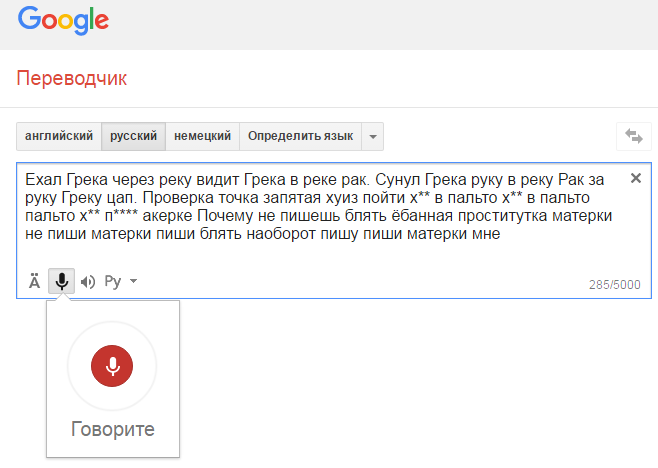Listen to the source text pronunciation
Image resolution: width=658 pixels, height=468 pixels.
[x=88, y=282]
